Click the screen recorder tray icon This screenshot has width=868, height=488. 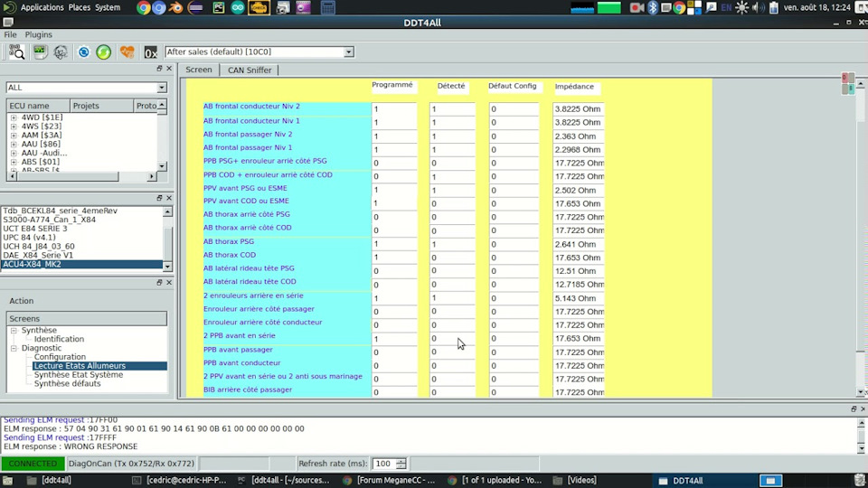coord(637,8)
